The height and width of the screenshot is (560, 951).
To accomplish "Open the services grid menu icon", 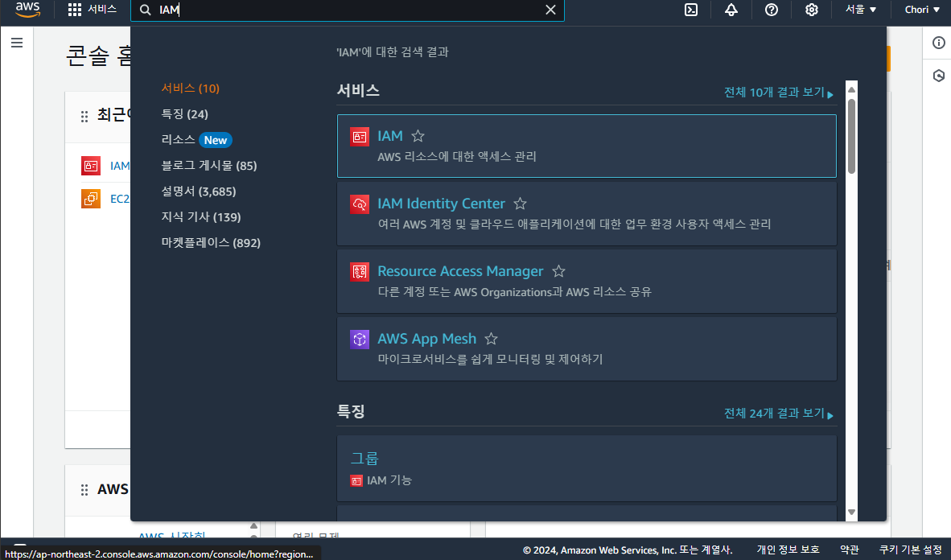I will (x=75, y=10).
